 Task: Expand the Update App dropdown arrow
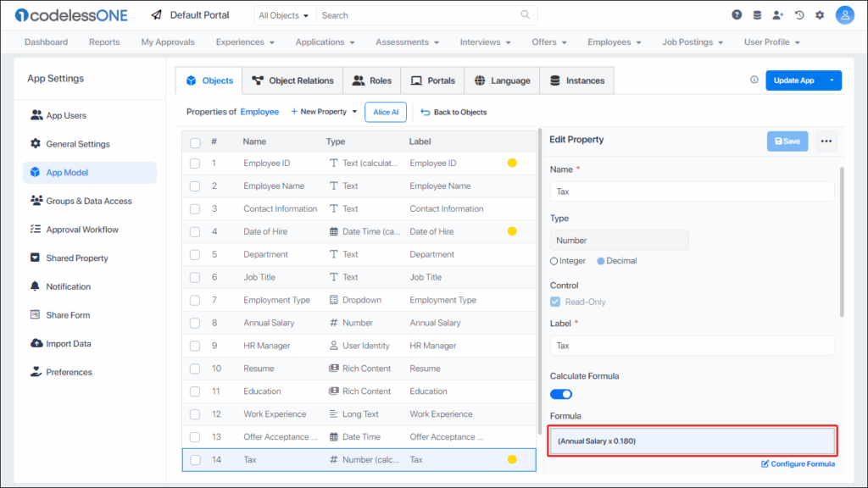point(832,80)
